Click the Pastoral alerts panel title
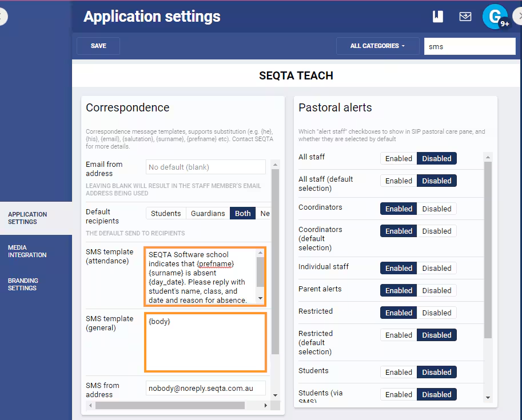 pos(335,107)
